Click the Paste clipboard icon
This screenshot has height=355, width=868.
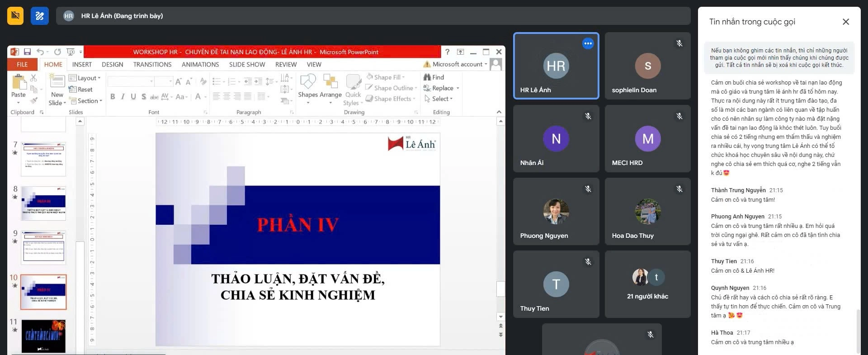pos(19,83)
